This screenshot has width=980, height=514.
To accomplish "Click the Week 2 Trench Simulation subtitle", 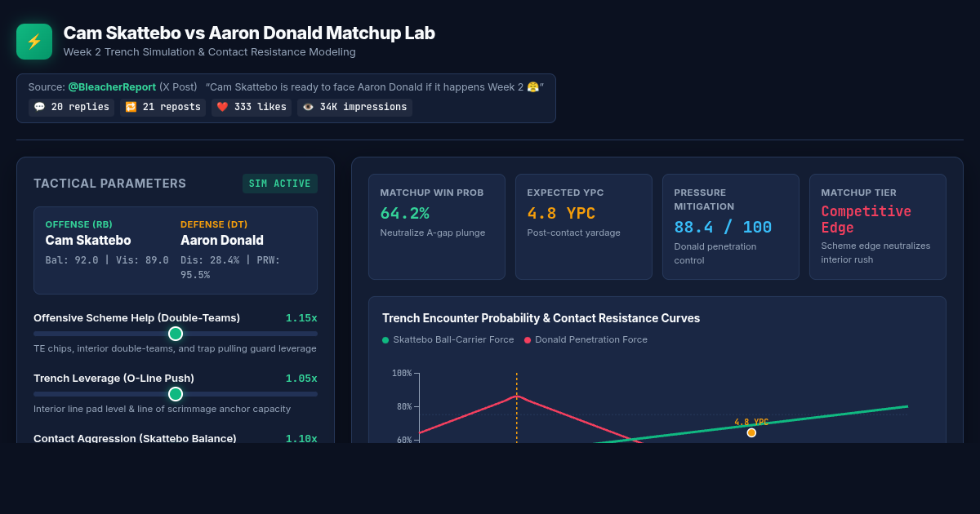I will pos(209,52).
